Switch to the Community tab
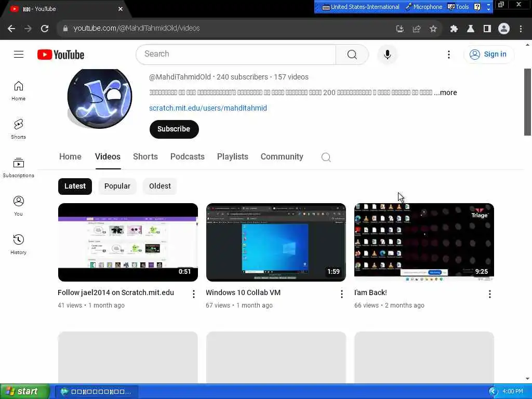Image resolution: width=532 pixels, height=399 pixels. coord(282,157)
